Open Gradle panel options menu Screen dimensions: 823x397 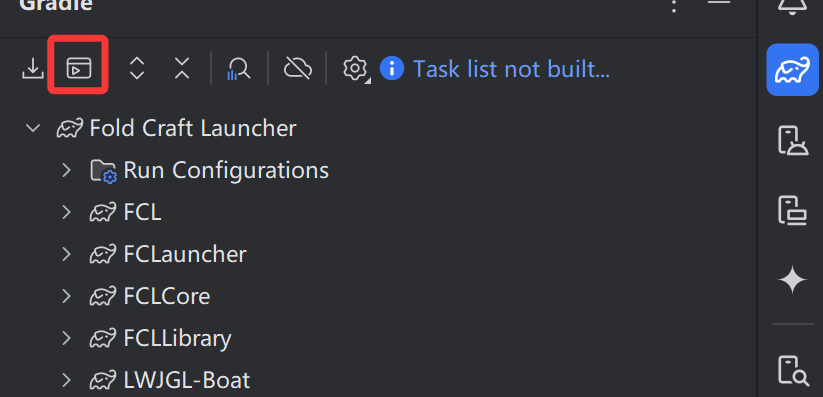tap(674, 6)
